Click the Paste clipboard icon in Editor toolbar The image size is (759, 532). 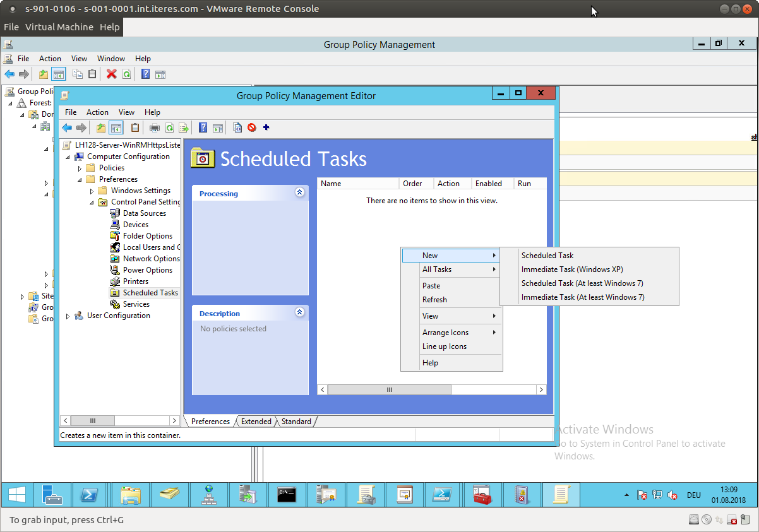(134, 127)
